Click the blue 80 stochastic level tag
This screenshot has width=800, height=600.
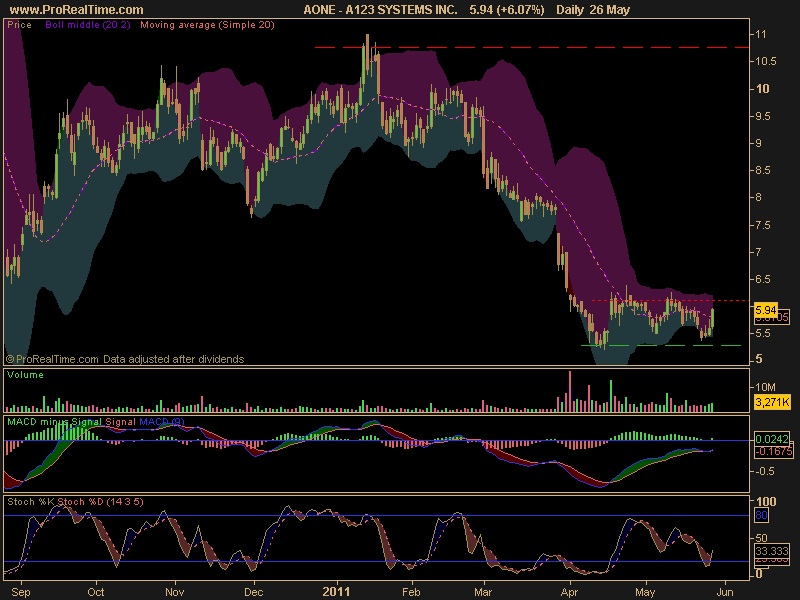point(761,515)
